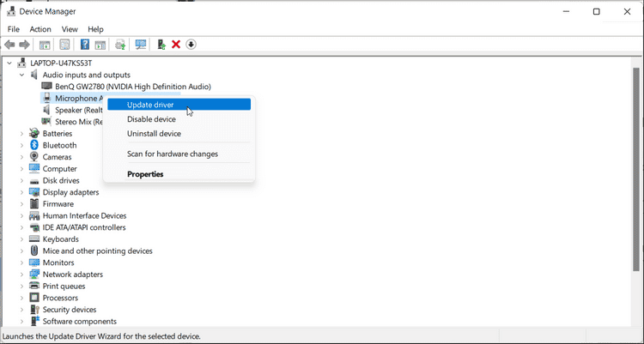Click the vertical scrollbar thumb
The height and width of the screenshot is (344, 644).
pos(636,169)
